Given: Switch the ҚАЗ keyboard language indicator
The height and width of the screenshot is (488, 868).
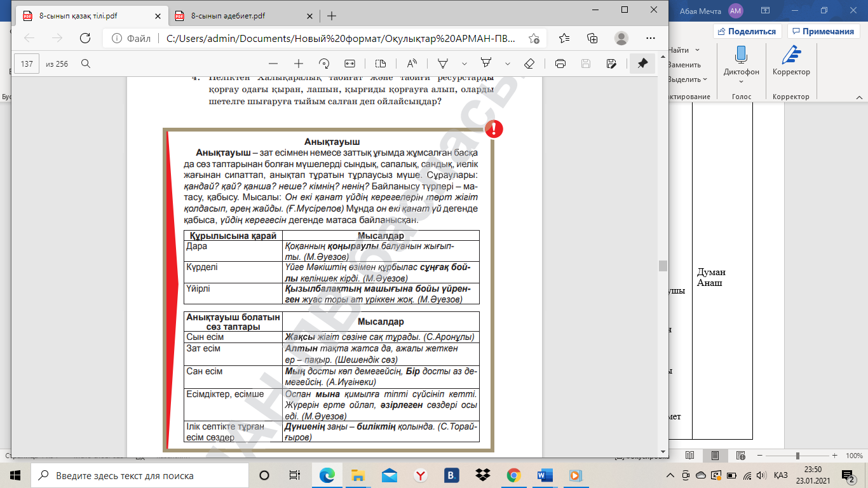Looking at the screenshot, I should tap(781, 475).
